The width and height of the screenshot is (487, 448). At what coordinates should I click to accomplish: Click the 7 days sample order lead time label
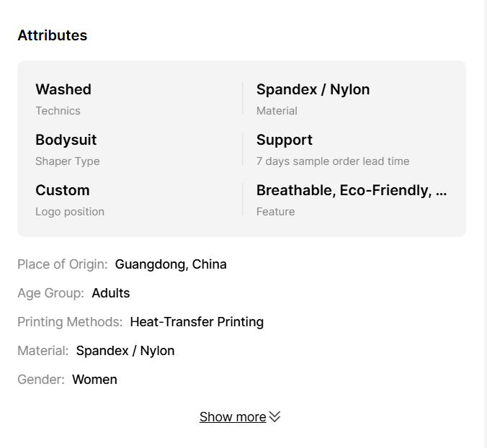tap(332, 161)
